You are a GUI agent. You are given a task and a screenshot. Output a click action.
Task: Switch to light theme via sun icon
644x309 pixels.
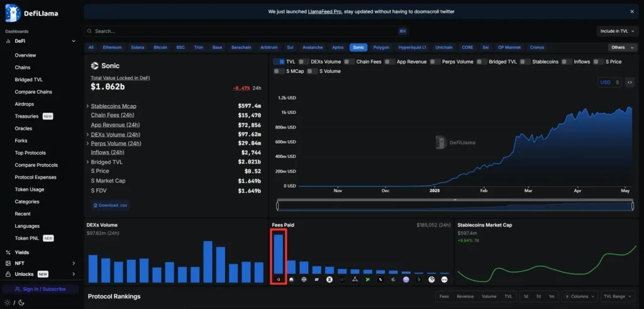[8, 303]
